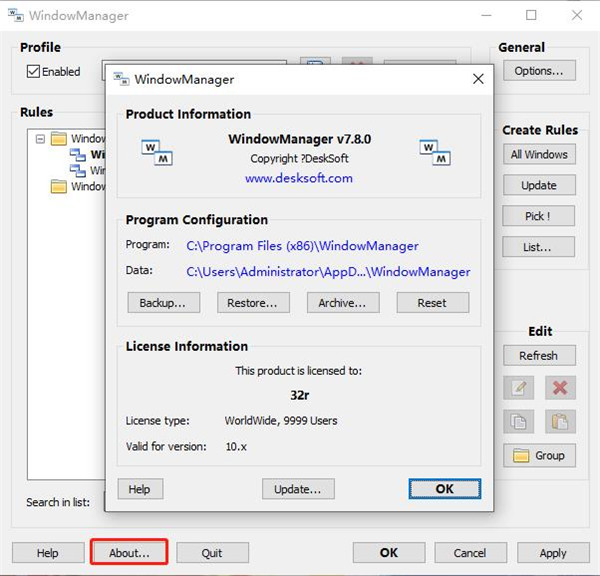
Task: Click the WindowManager main window title icon
Action: pos(16,15)
